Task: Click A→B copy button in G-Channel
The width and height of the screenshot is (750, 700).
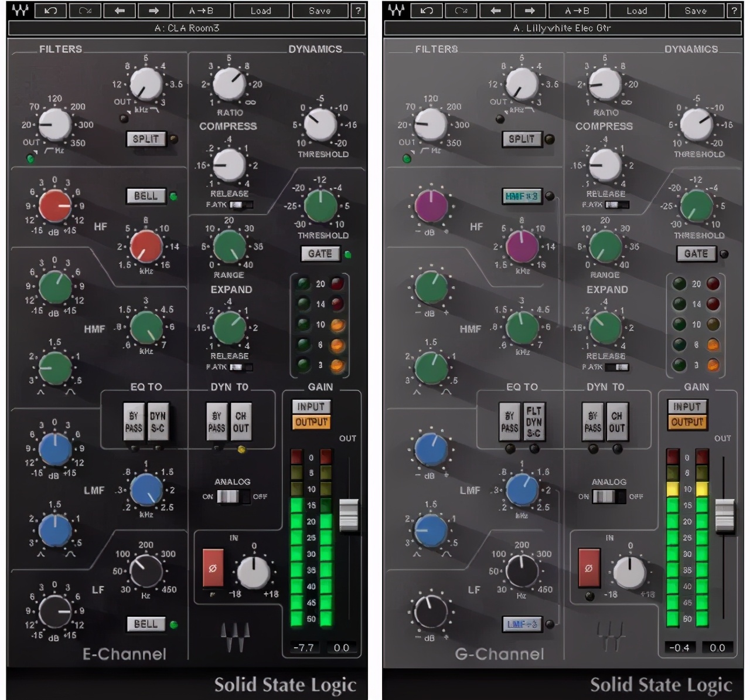Action: (x=577, y=11)
